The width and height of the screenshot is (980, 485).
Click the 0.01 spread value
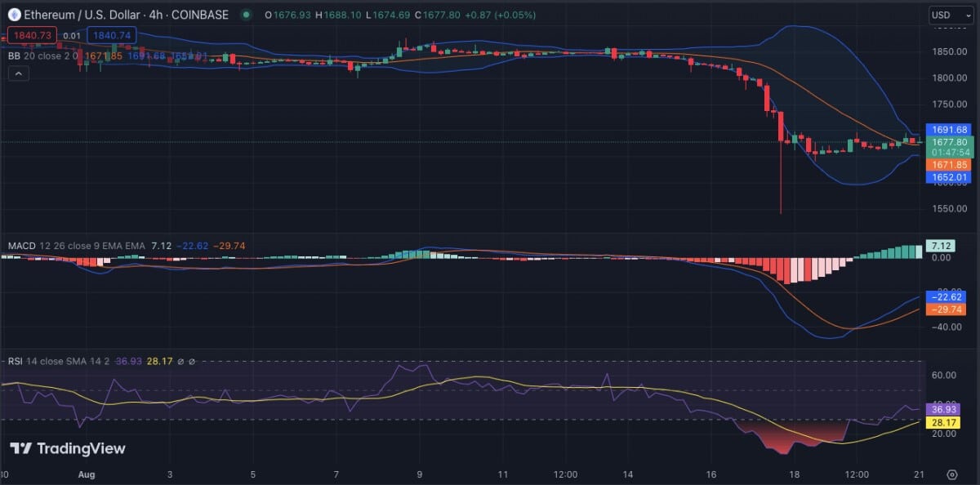tap(72, 35)
